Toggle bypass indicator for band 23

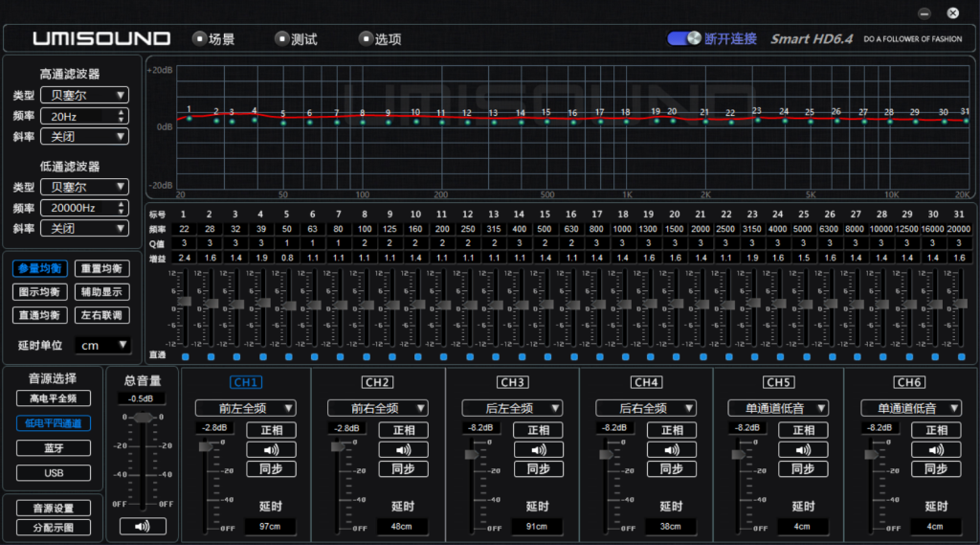pos(754,356)
